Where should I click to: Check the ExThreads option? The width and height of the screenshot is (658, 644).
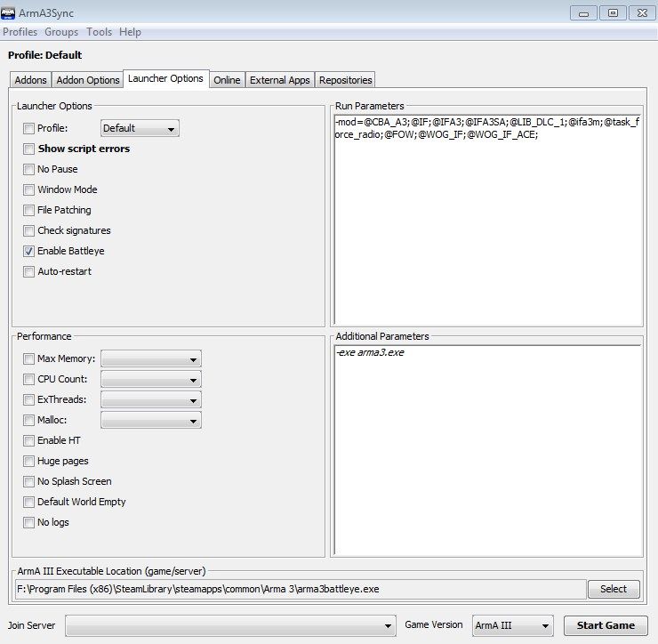click(28, 399)
